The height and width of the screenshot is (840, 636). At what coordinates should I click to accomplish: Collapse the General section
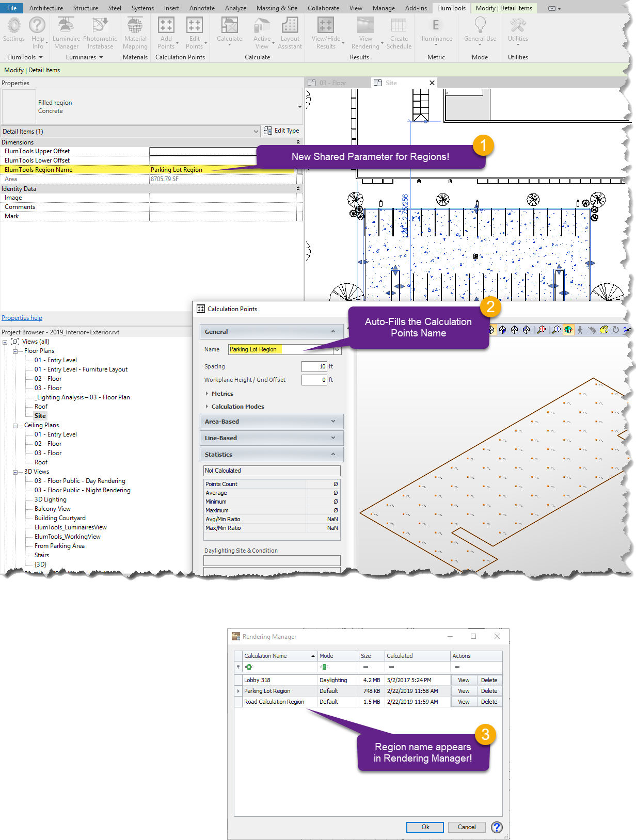[x=333, y=331]
